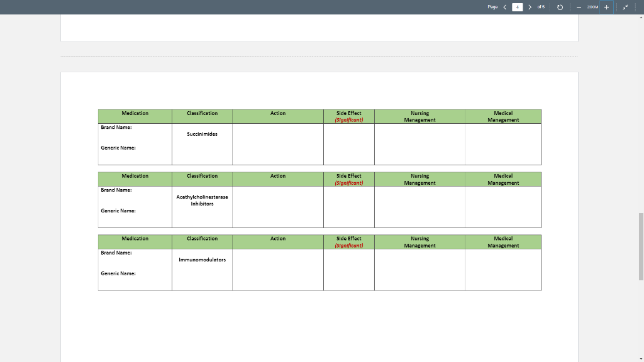The image size is (644, 362).
Task: Click the scrollbar down arrow
Action: [x=641, y=359]
